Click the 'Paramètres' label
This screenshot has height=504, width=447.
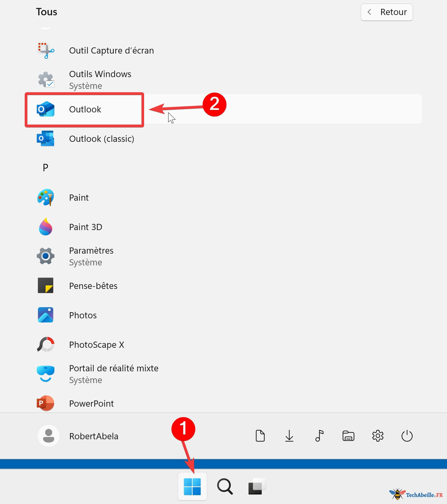tap(91, 250)
